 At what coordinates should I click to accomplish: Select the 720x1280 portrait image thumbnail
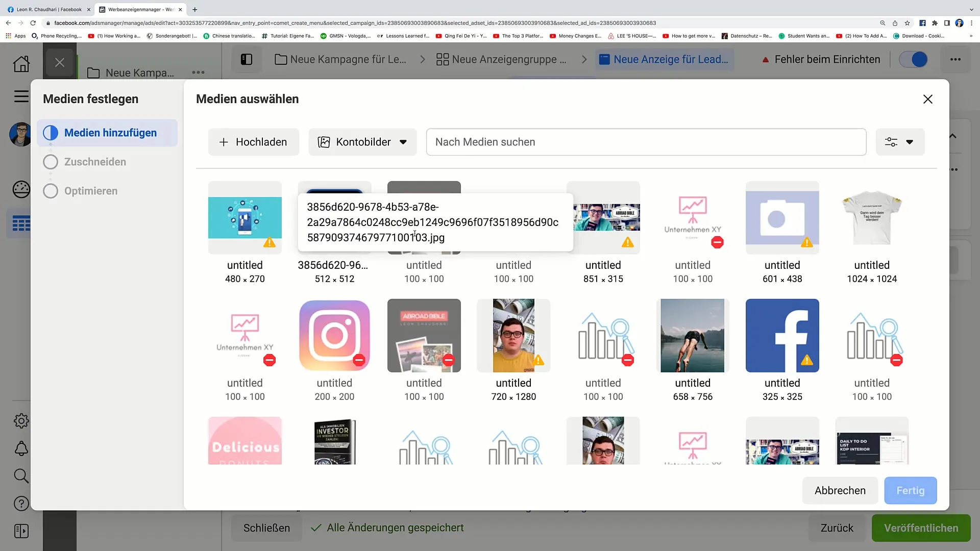tap(513, 335)
